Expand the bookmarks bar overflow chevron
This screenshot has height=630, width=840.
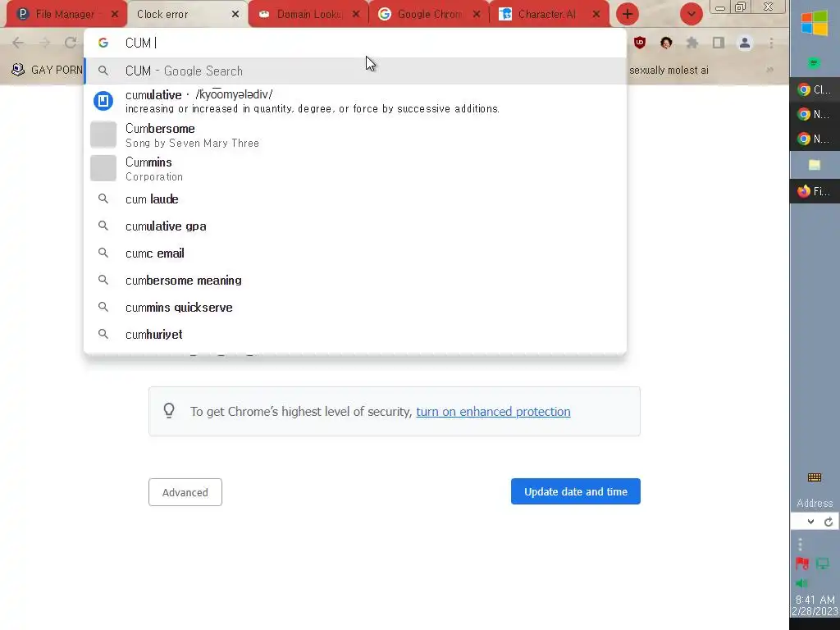pyautogui.click(x=769, y=70)
